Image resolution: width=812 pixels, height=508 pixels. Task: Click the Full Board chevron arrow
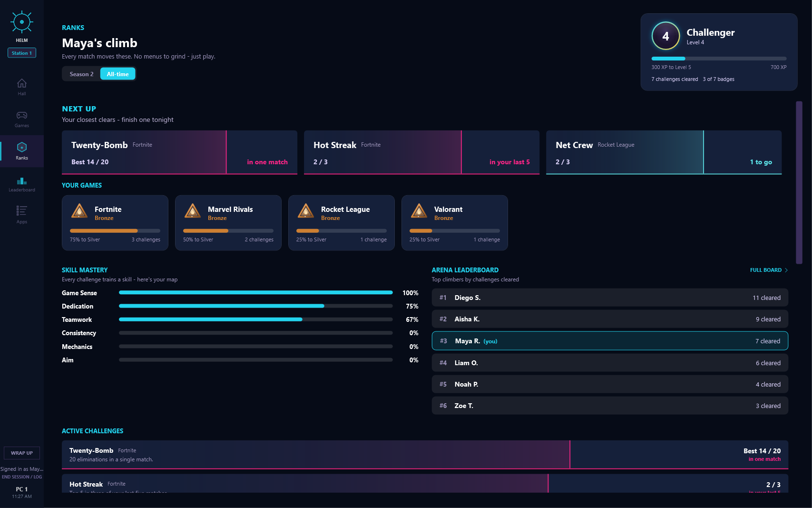(x=786, y=270)
